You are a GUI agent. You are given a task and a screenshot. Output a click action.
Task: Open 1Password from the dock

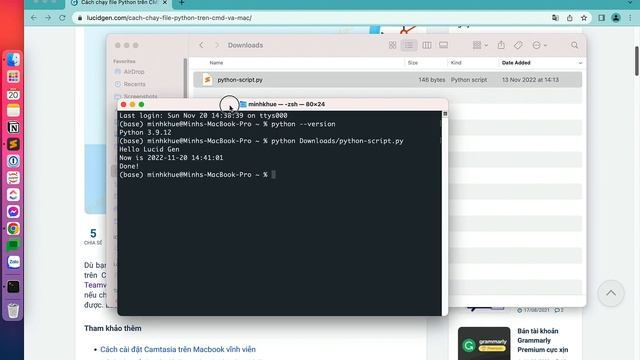[x=13, y=161]
